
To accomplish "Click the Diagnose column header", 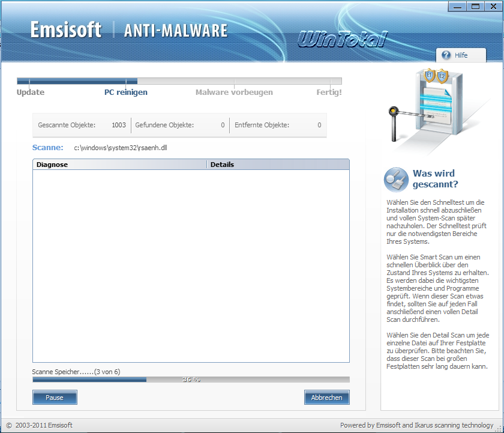I will [x=119, y=165].
